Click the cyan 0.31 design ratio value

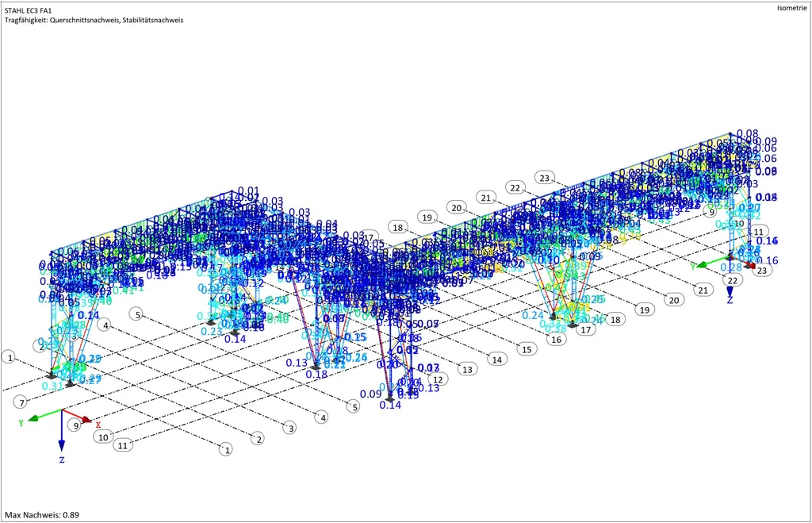[52, 386]
